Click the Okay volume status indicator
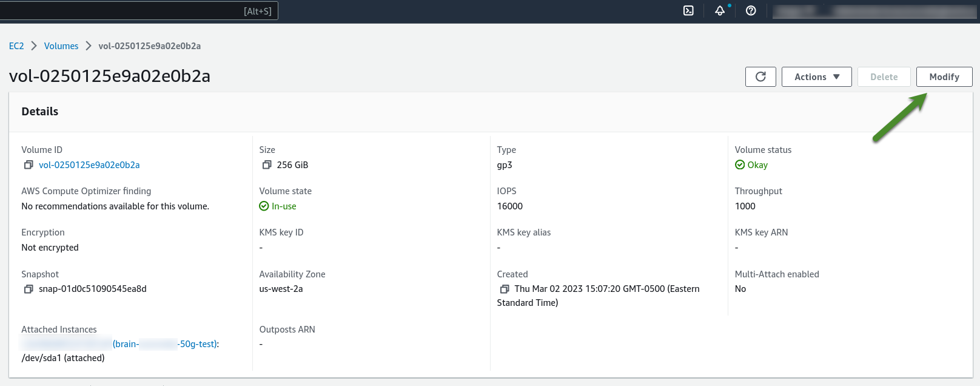This screenshot has width=980, height=386. (x=751, y=165)
